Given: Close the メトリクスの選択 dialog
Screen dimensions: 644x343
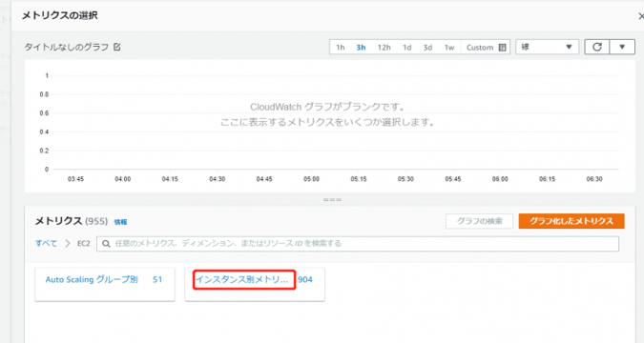Looking at the screenshot, I should (x=641, y=16).
